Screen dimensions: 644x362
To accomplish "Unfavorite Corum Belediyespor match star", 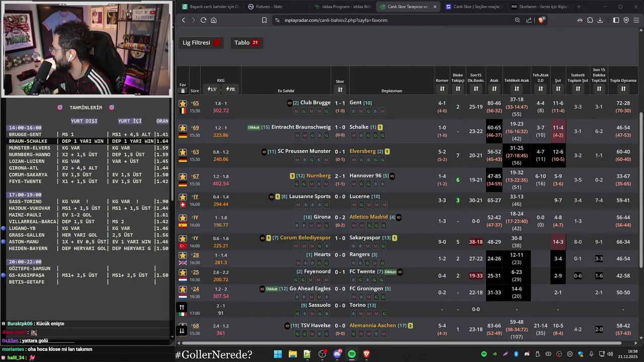I will tap(183, 238).
